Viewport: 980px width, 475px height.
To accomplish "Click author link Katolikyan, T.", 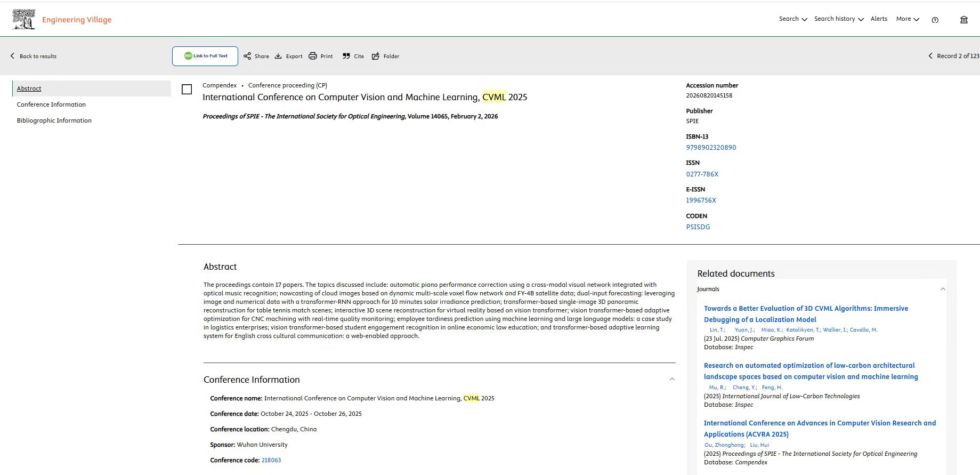I will click(x=804, y=330).
